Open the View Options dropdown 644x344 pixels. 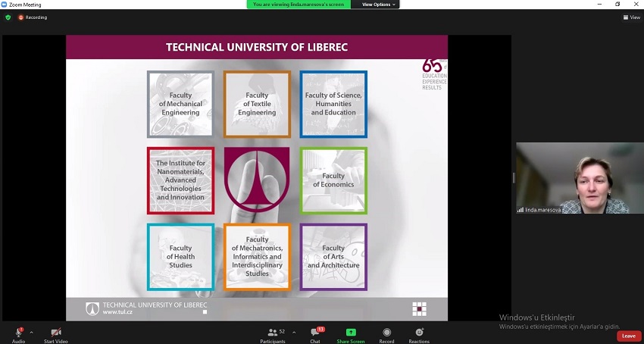(x=378, y=5)
